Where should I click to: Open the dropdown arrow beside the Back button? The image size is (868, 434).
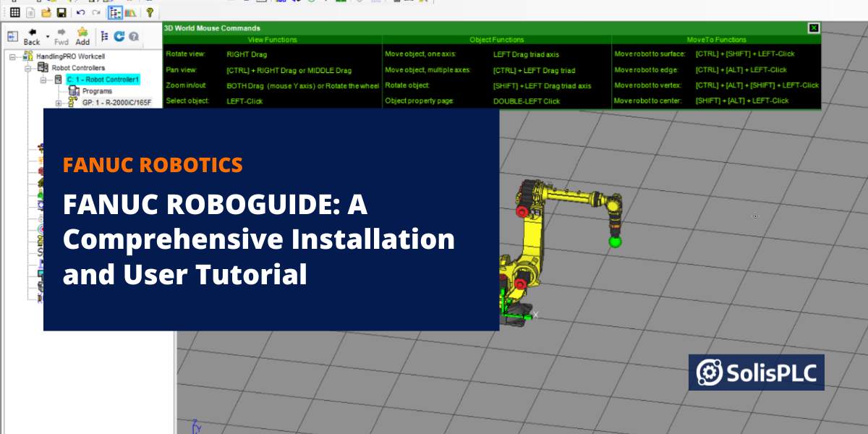(x=47, y=37)
